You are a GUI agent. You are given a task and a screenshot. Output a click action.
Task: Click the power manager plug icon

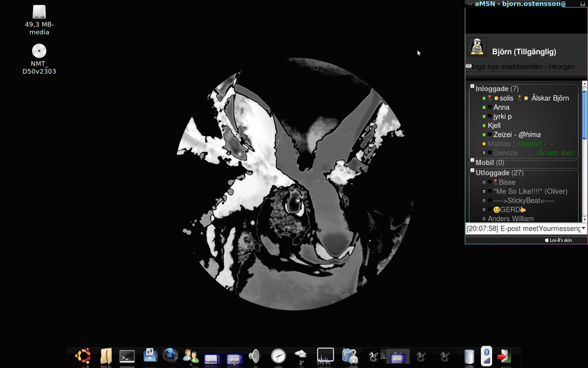point(349,356)
